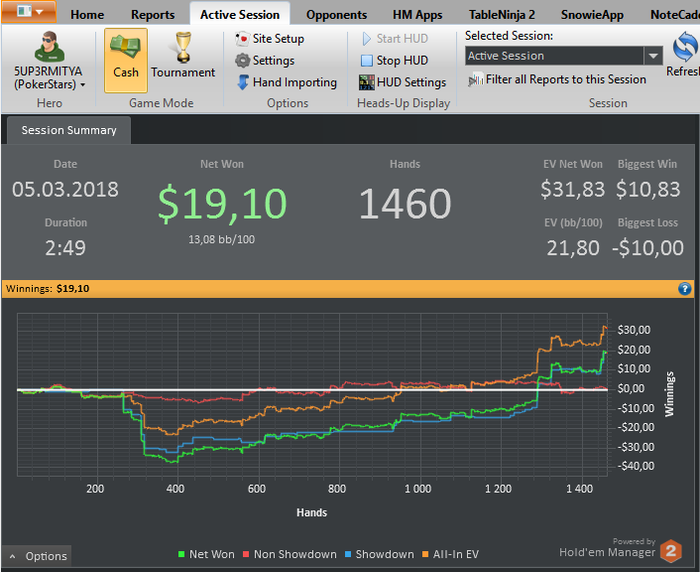
Task: Switch to the Home ribbon tab
Action: pyautogui.click(x=87, y=15)
